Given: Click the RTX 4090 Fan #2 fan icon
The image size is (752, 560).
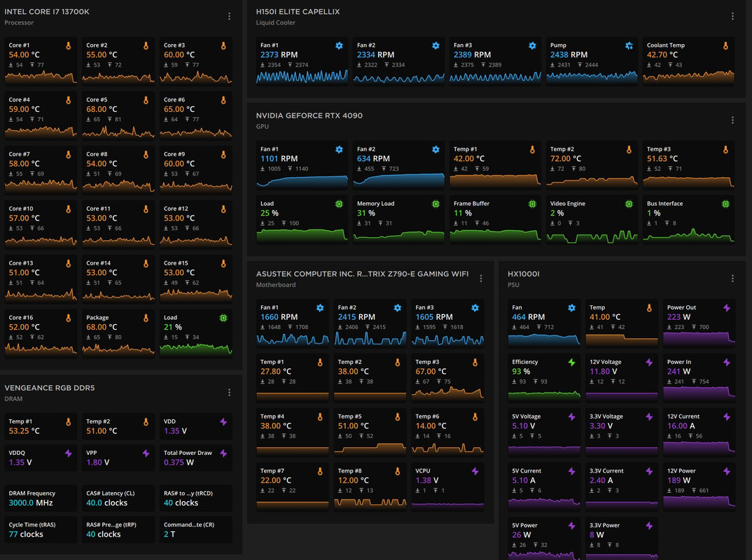Looking at the screenshot, I should tap(436, 150).
